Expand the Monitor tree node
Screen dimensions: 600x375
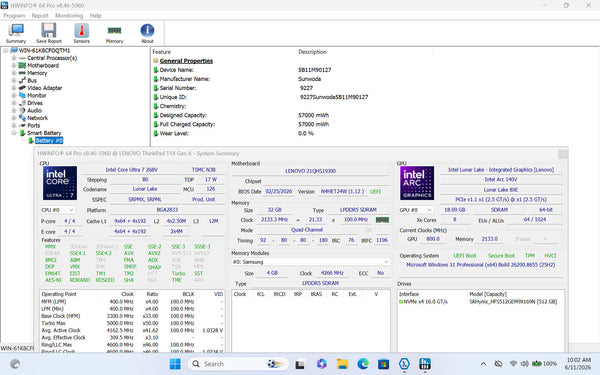pyautogui.click(x=14, y=95)
